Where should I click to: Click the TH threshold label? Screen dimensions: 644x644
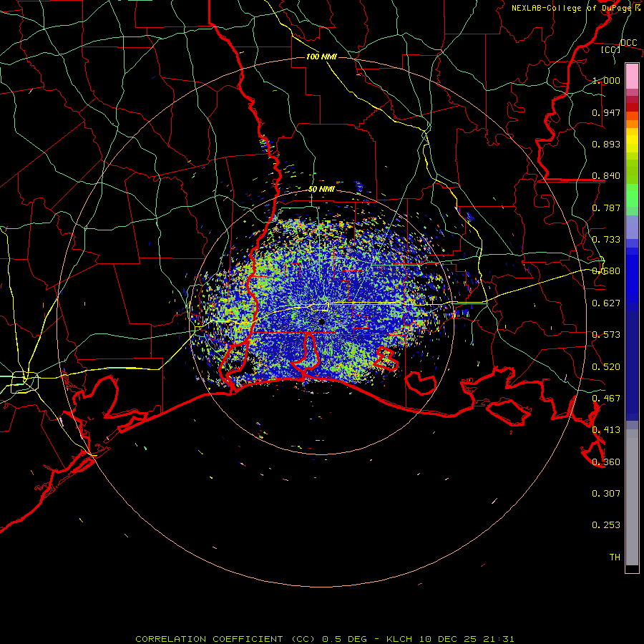tap(615, 557)
